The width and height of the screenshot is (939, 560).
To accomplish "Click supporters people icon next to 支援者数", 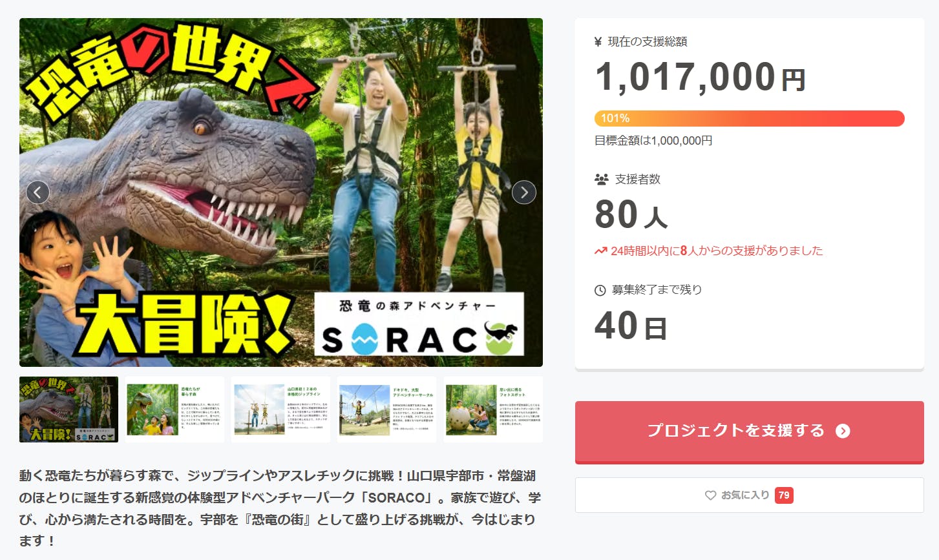I will pos(601,180).
